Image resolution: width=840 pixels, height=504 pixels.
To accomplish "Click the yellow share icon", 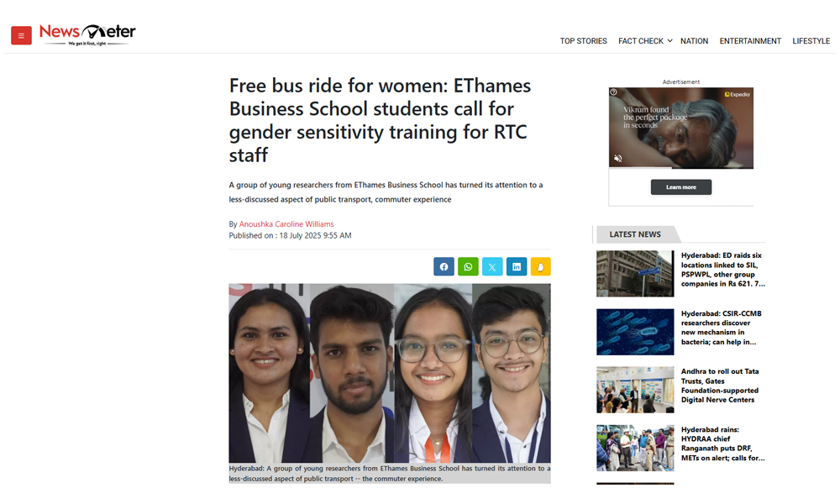I will 540,267.
